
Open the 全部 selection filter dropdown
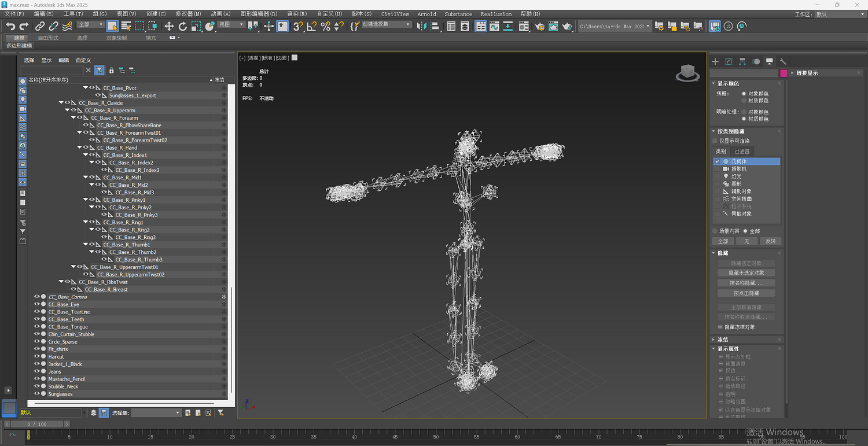(91, 25)
